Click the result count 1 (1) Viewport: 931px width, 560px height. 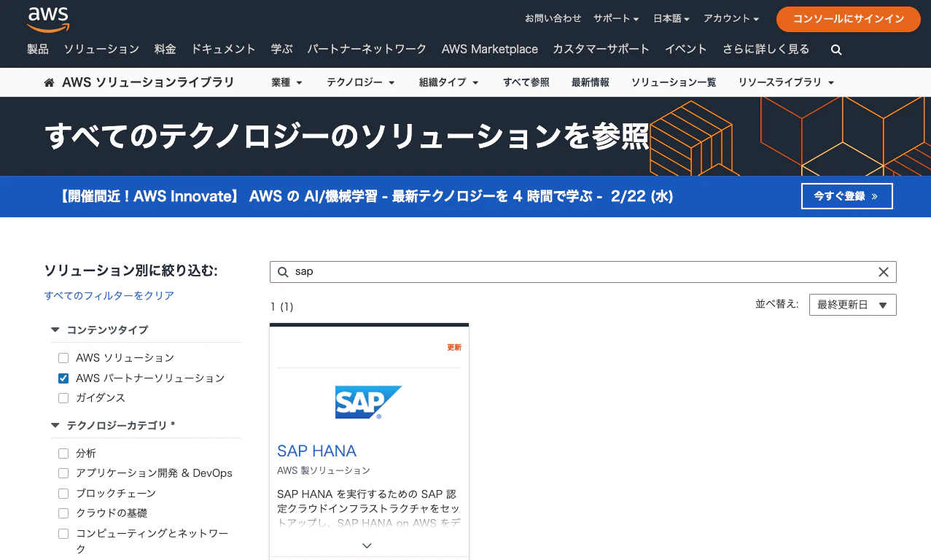point(281,306)
